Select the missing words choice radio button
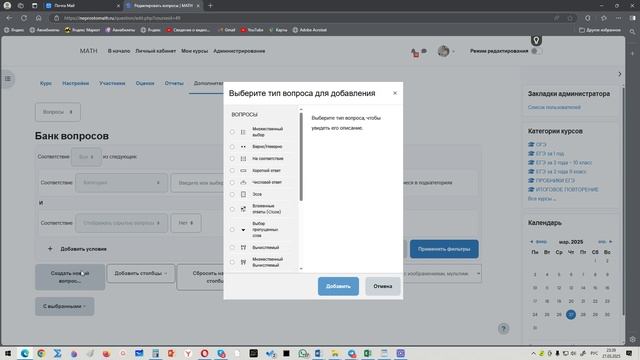 click(232, 229)
